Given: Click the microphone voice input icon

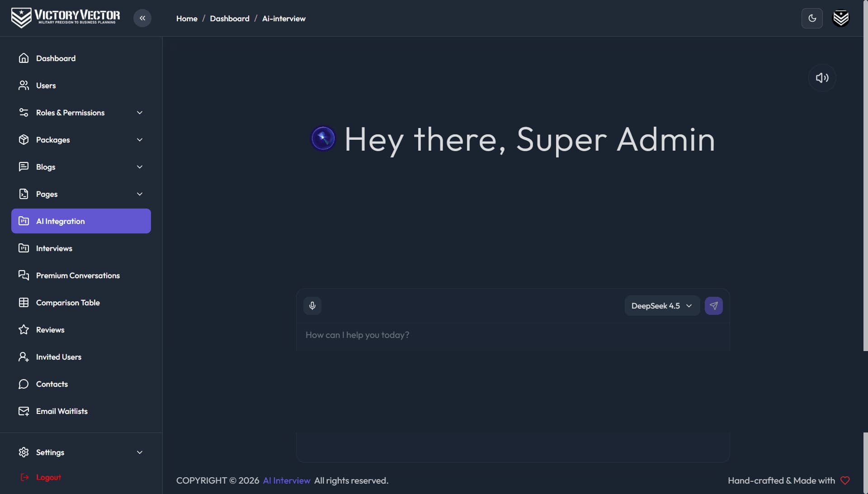Looking at the screenshot, I should click(x=312, y=306).
